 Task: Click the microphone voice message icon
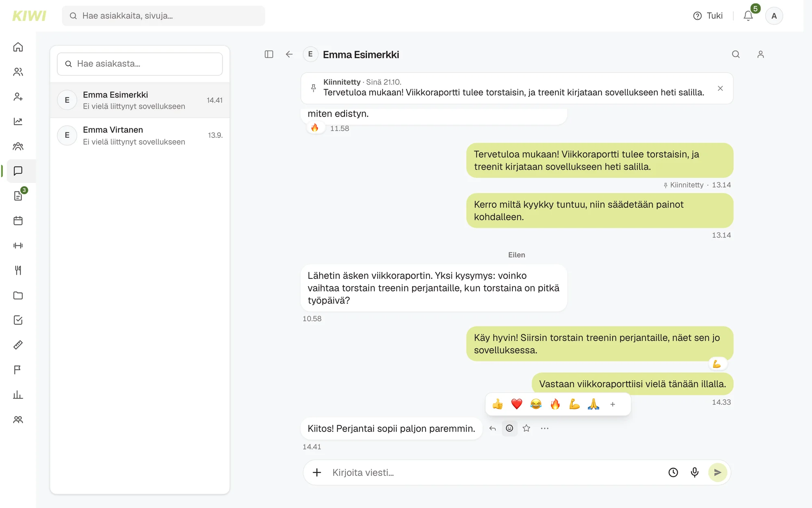[695, 472]
